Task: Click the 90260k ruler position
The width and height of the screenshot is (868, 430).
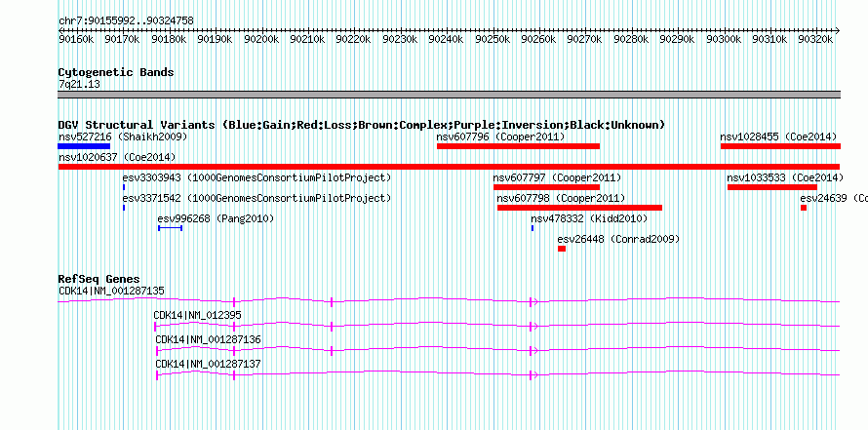Action: pyautogui.click(x=539, y=39)
